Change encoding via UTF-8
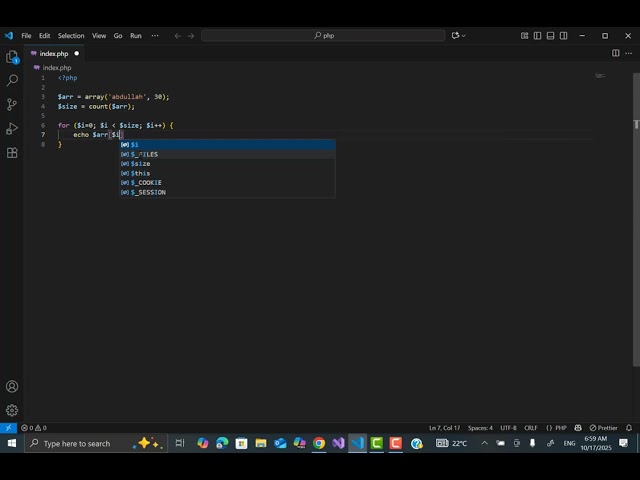This screenshot has width=640, height=480. click(x=508, y=428)
